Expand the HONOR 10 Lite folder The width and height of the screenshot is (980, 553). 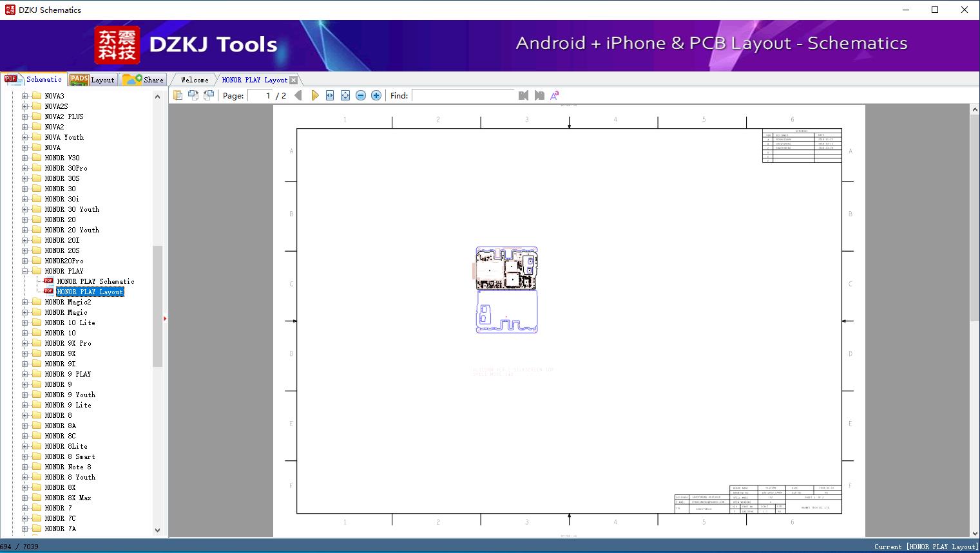[x=25, y=323]
